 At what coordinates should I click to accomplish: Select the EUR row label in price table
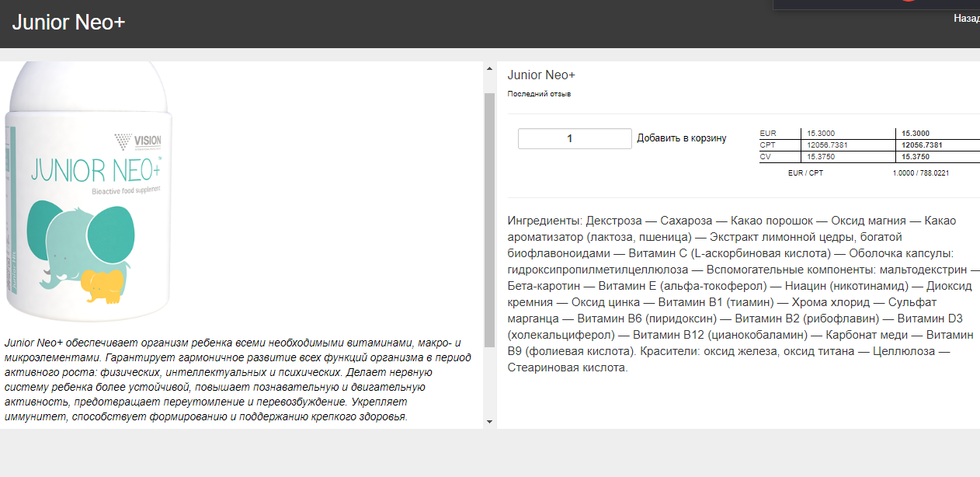[768, 134]
